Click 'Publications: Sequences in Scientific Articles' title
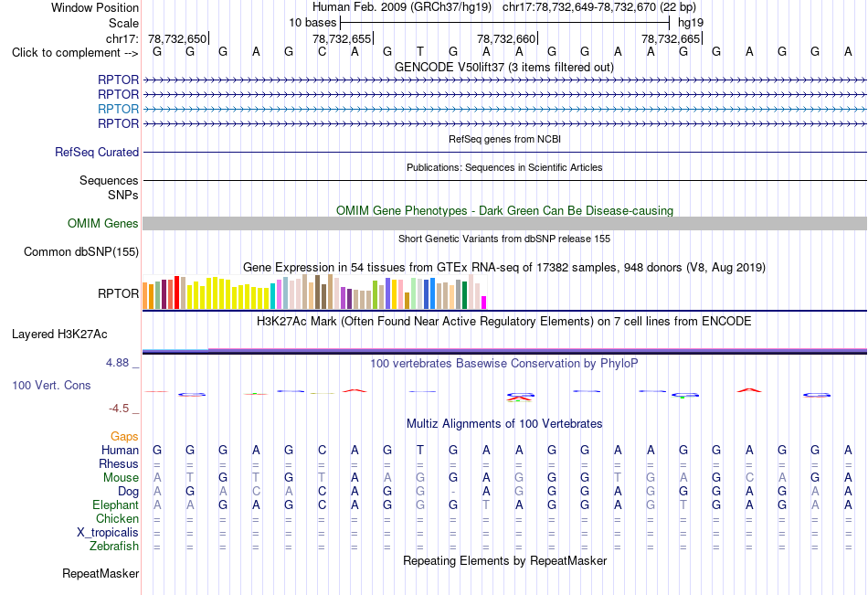The width and height of the screenshot is (868, 595). coord(504,167)
